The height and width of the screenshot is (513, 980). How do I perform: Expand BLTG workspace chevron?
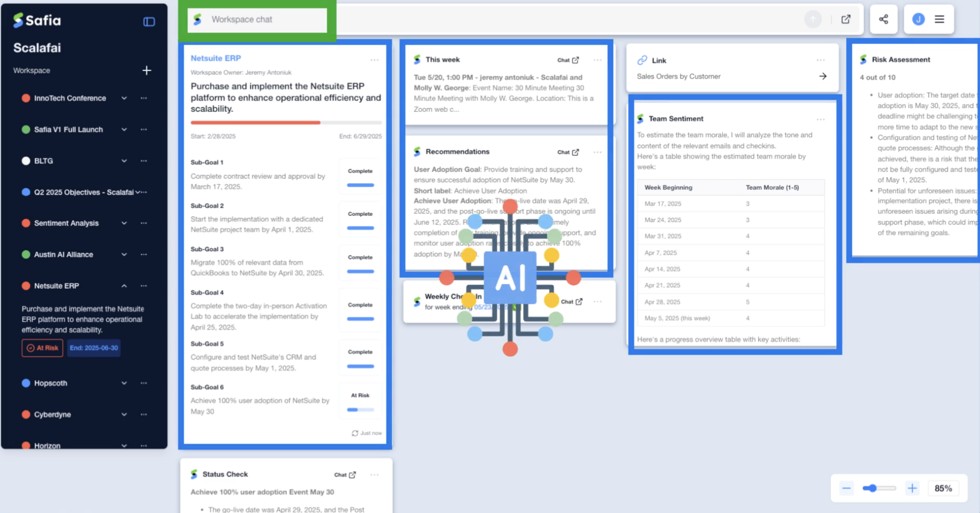124,161
